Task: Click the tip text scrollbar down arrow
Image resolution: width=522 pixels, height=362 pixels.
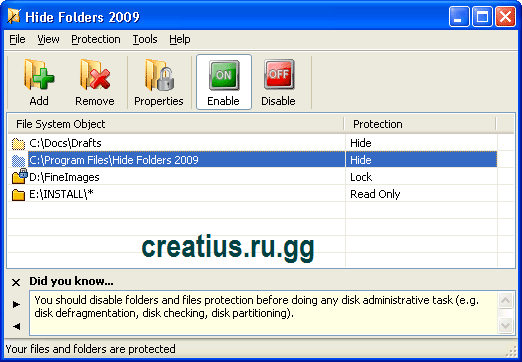Action: [x=505, y=325]
